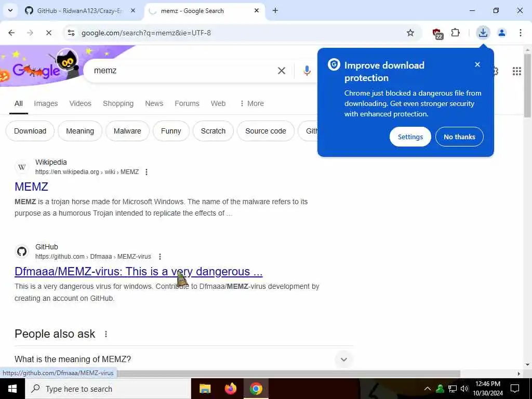Close the memz Google Search tab

257,10
